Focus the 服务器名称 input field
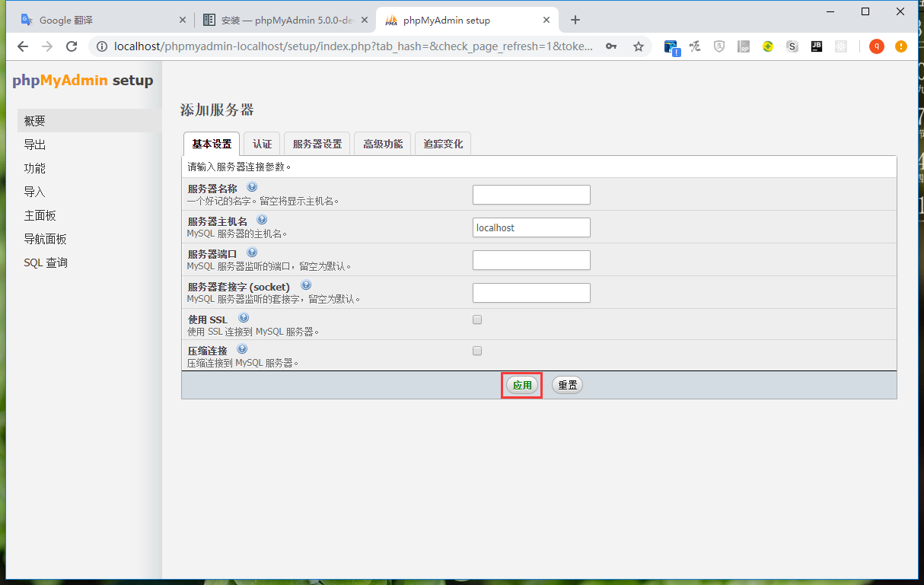This screenshot has width=924, height=585. pos(531,195)
